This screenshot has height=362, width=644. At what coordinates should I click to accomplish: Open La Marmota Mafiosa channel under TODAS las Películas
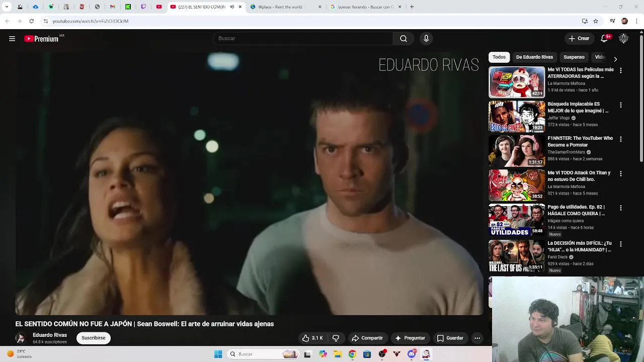(566, 83)
